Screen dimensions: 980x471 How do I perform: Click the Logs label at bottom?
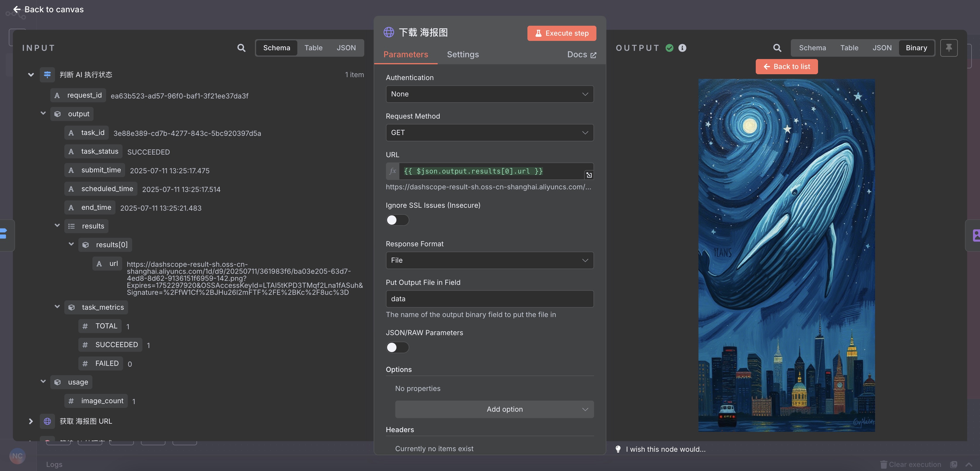pyautogui.click(x=54, y=465)
